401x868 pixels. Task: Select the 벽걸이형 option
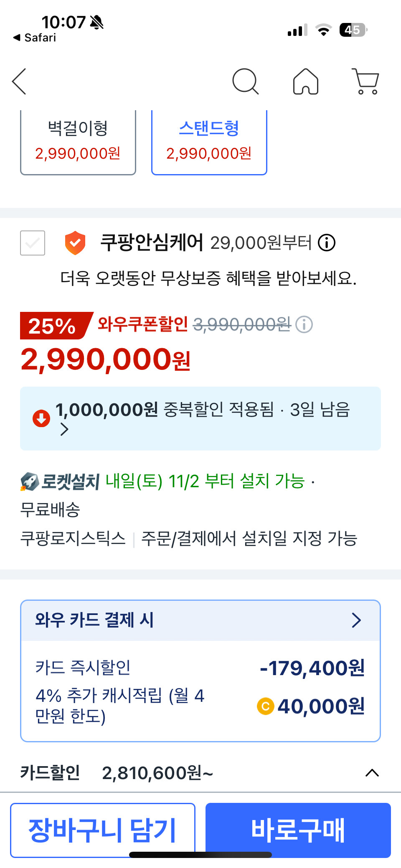[78, 141]
